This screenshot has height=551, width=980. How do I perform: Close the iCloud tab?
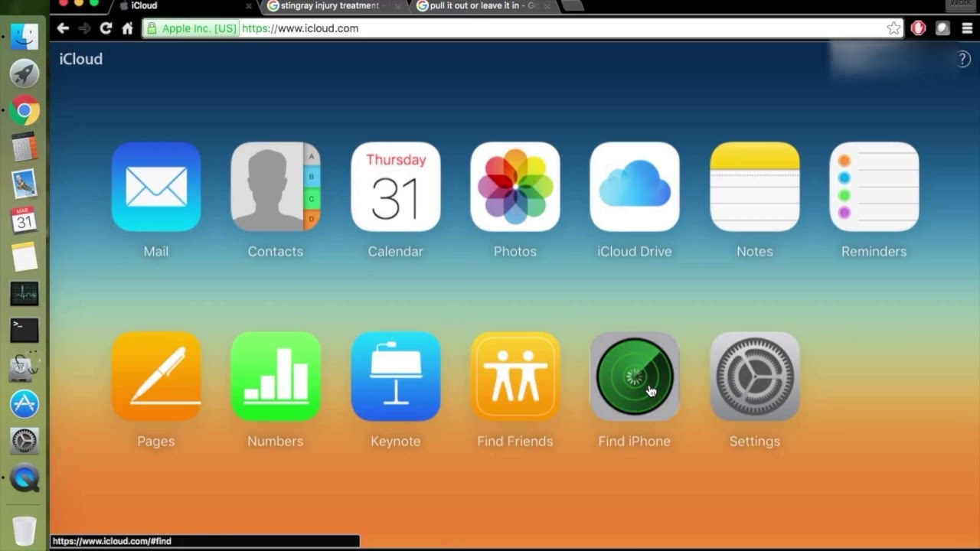(248, 5)
